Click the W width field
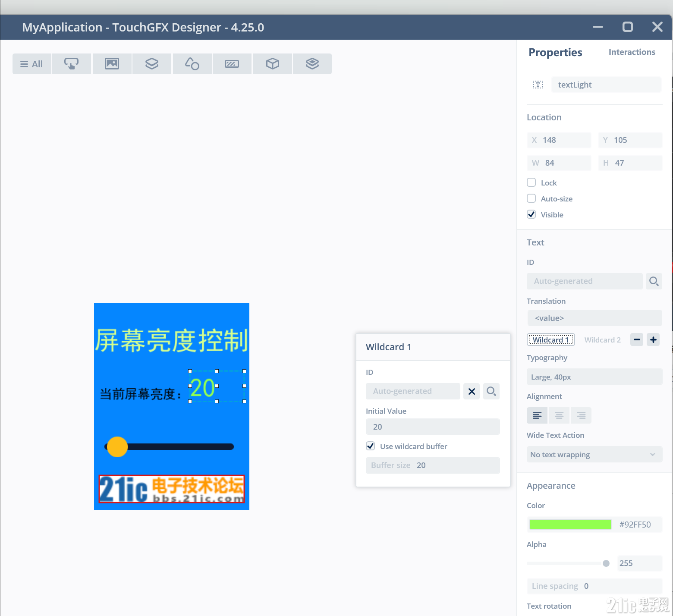The width and height of the screenshot is (673, 616). 559,163
